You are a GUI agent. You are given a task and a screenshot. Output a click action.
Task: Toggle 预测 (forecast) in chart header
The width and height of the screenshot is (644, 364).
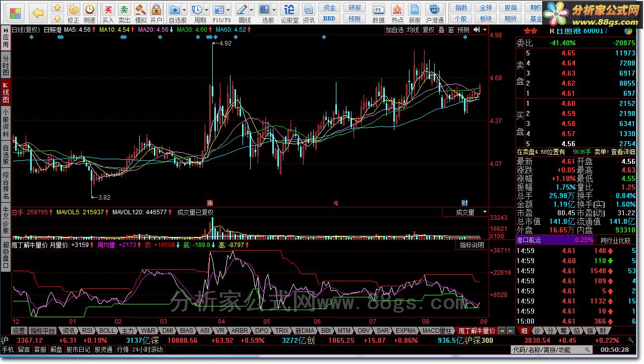tap(463, 30)
